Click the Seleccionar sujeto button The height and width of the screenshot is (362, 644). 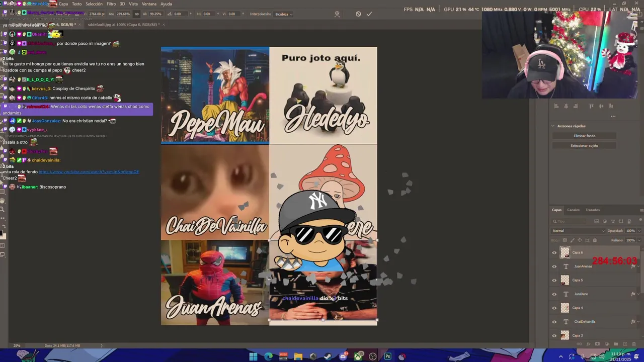pyautogui.click(x=584, y=146)
